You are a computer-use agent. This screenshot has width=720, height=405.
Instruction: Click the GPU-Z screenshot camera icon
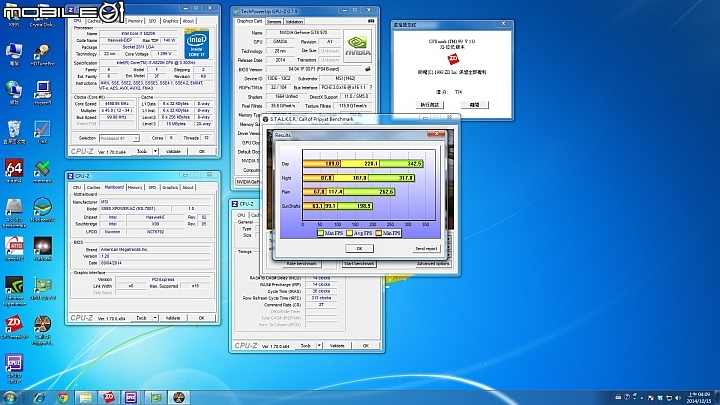click(371, 21)
